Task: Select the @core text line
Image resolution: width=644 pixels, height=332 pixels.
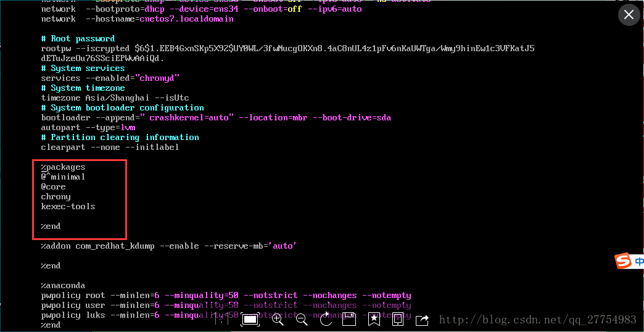Action: click(x=53, y=186)
